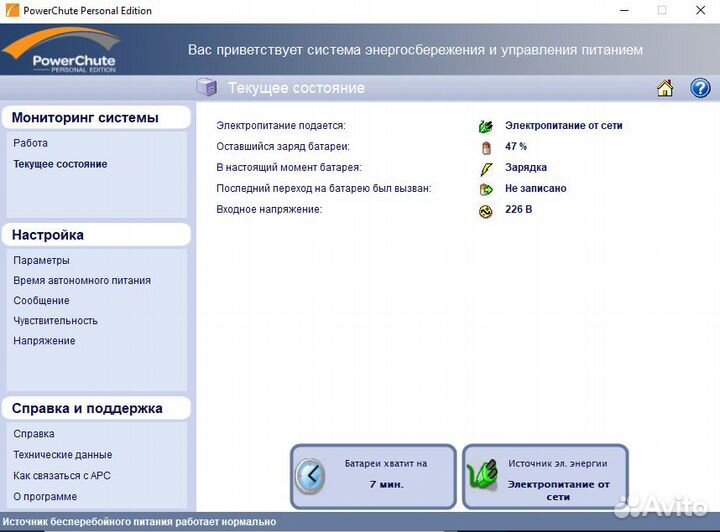Screen dimensions: 720x532
Task: Open the Работа page
Action: point(30,143)
